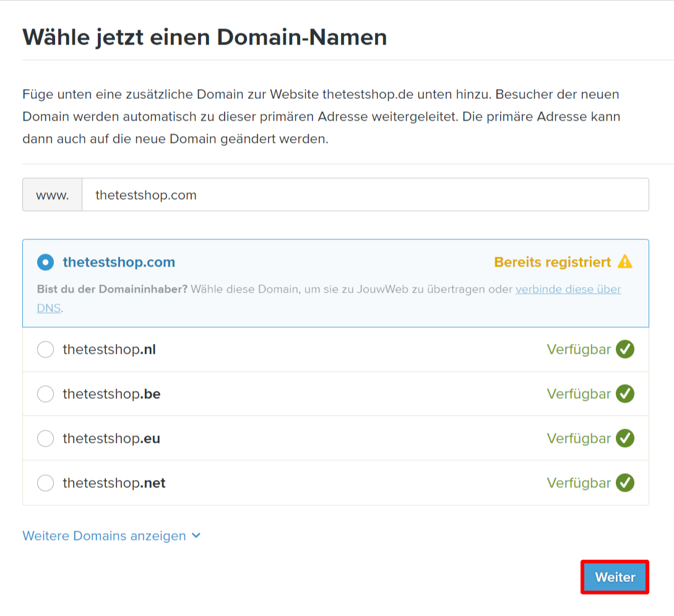
Task: Expand 'Weitere Domains anzeigen' list
Action: coord(104,536)
